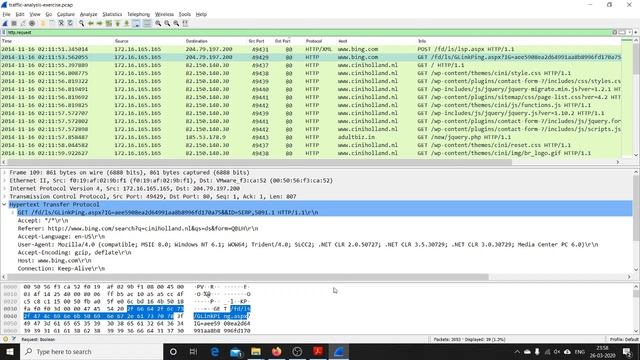Open the Capture menu

(66, 14)
